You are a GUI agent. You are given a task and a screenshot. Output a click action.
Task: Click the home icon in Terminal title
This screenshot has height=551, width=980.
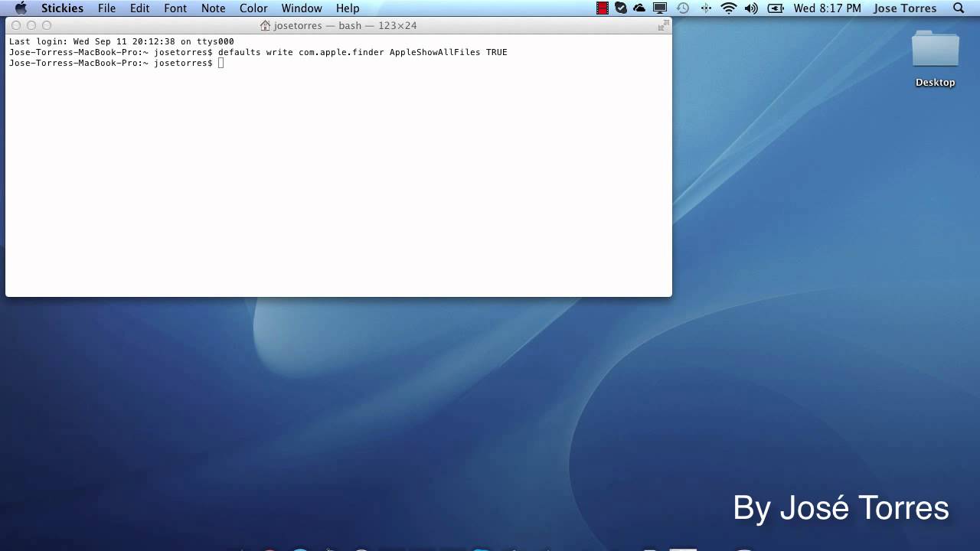266,25
